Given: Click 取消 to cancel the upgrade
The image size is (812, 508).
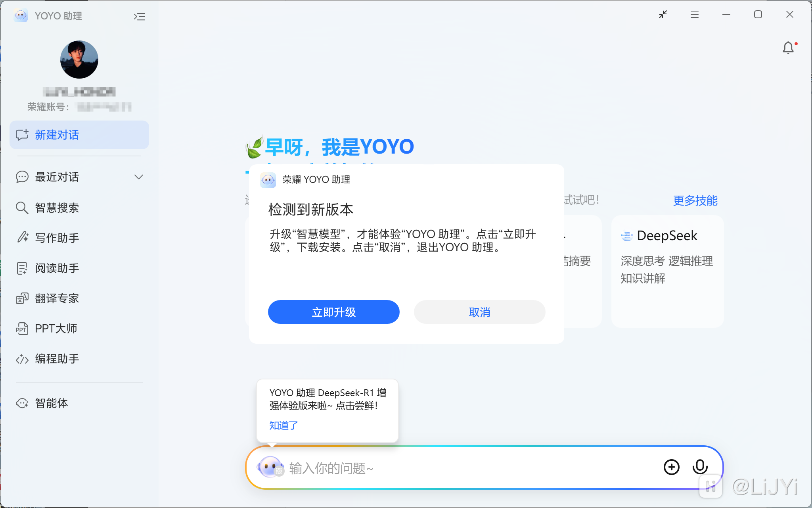Looking at the screenshot, I should (x=480, y=312).
